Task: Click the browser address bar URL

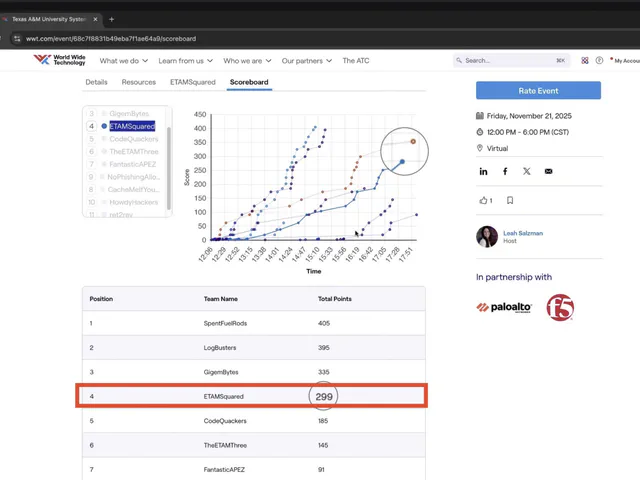Action: (111, 39)
